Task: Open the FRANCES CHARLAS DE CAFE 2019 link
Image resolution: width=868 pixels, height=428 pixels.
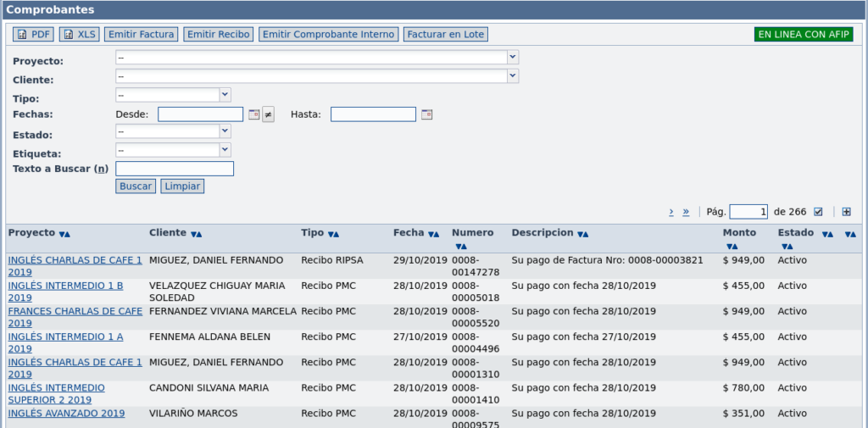Action: [x=75, y=317]
